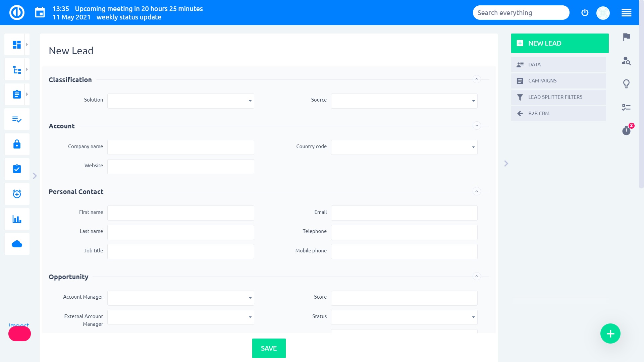The image size is (644, 362).
Task: Click the cloud sidebar icon
Action: (x=16, y=244)
